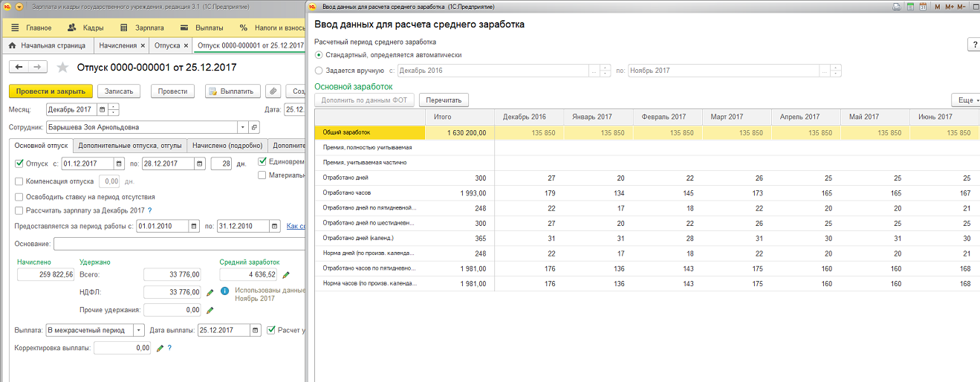Switch to the Начальная страница tab
The width and height of the screenshot is (980, 382).
point(47,45)
